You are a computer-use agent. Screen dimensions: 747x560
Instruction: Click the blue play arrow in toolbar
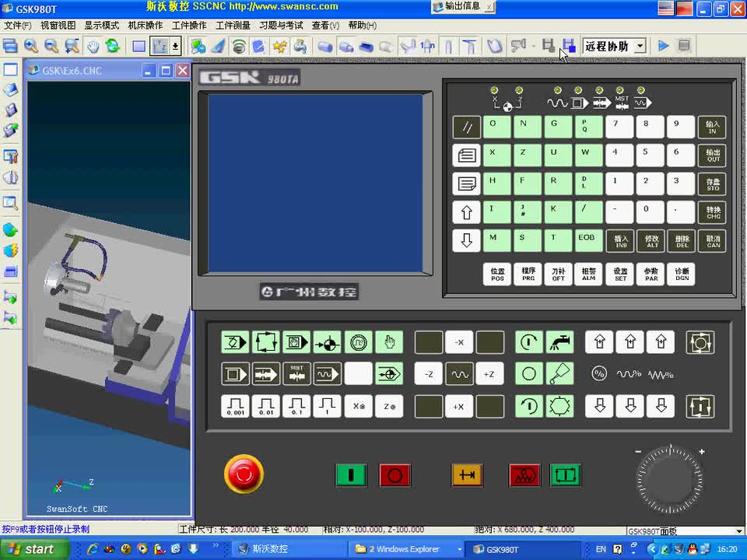click(663, 46)
